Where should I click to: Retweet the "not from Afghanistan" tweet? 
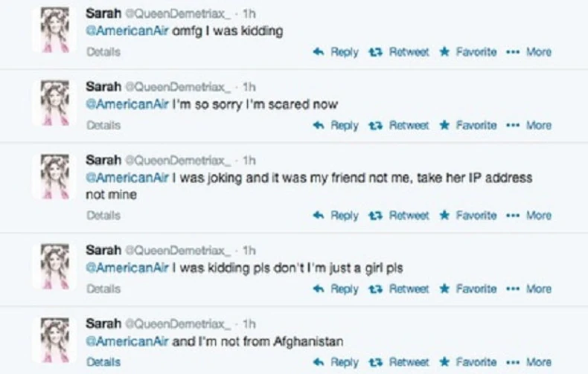click(400, 362)
